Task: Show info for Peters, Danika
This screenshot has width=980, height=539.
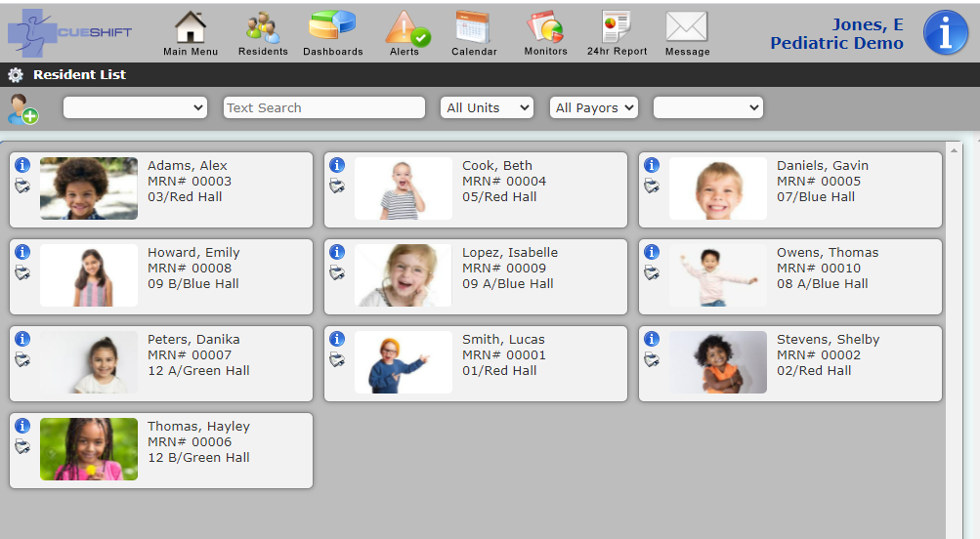Action: (22, 339)
